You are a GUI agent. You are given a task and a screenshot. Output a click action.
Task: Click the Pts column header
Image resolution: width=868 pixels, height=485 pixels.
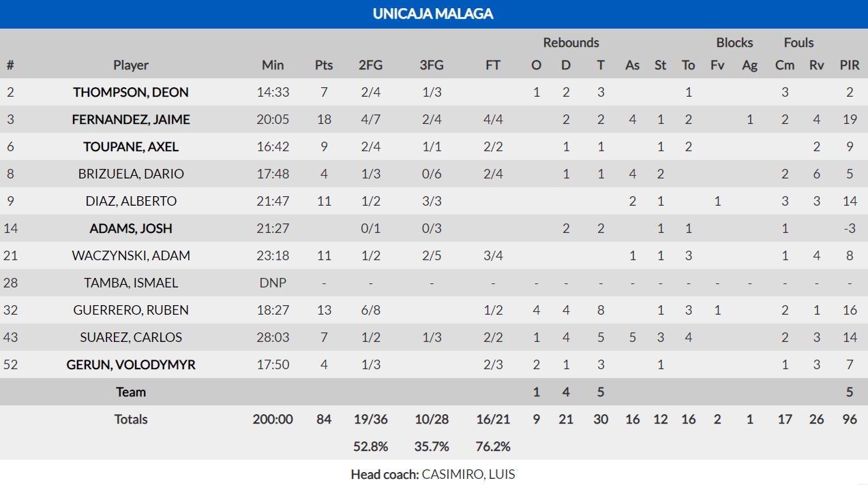click(x=324, y=65)
